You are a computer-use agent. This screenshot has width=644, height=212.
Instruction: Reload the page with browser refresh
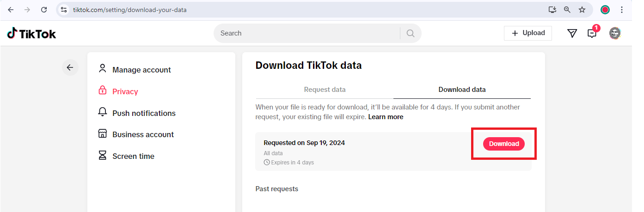[x=44, y=9]
